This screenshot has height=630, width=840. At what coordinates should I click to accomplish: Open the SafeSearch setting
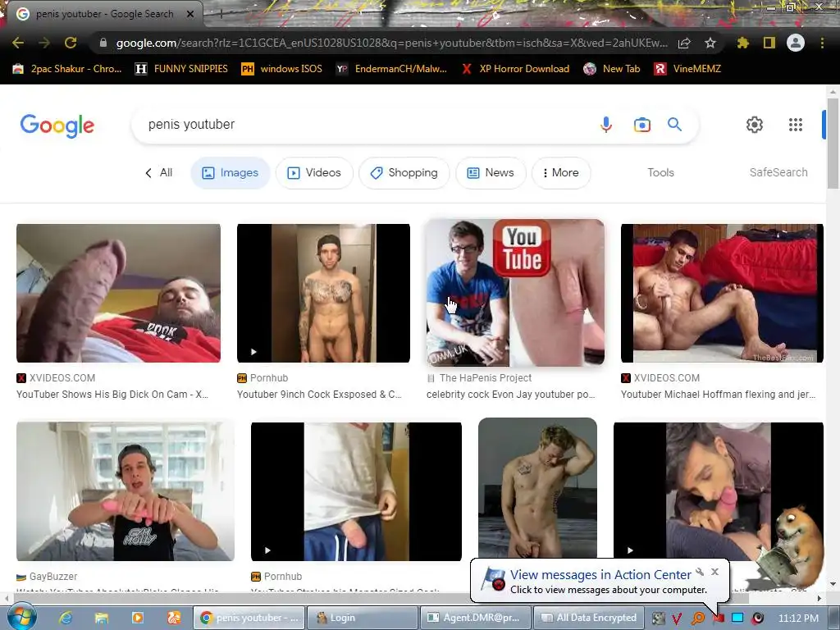[x=778, y=172]
